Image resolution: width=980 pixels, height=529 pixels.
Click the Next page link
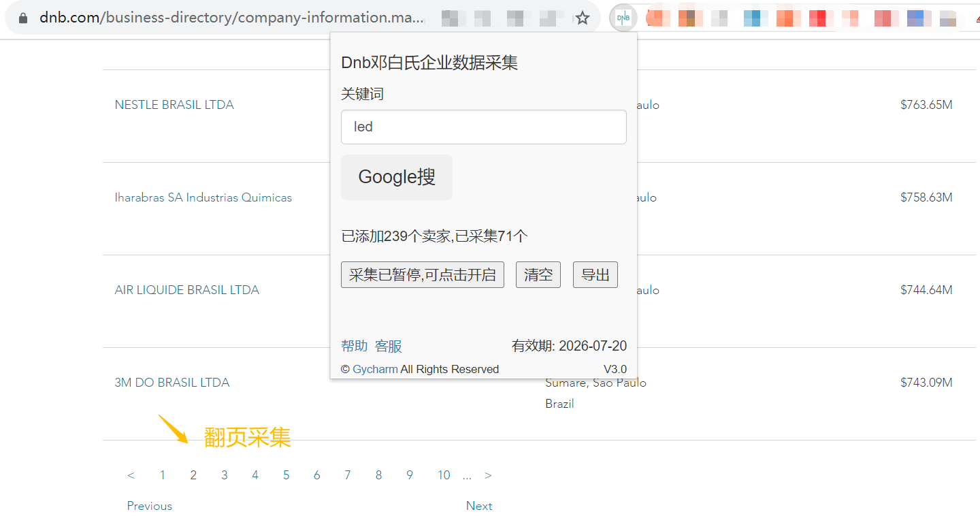point(479,506)
